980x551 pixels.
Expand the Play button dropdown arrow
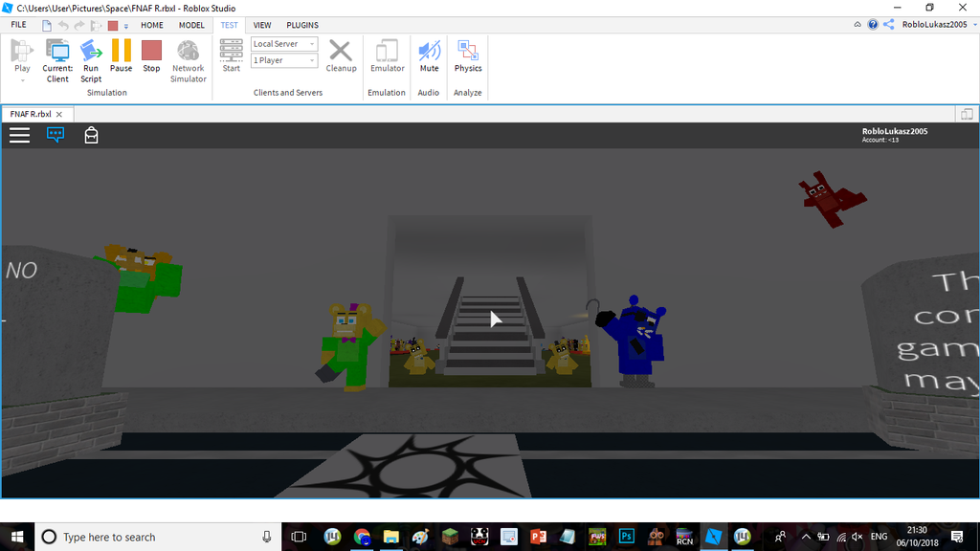(23, 80)
